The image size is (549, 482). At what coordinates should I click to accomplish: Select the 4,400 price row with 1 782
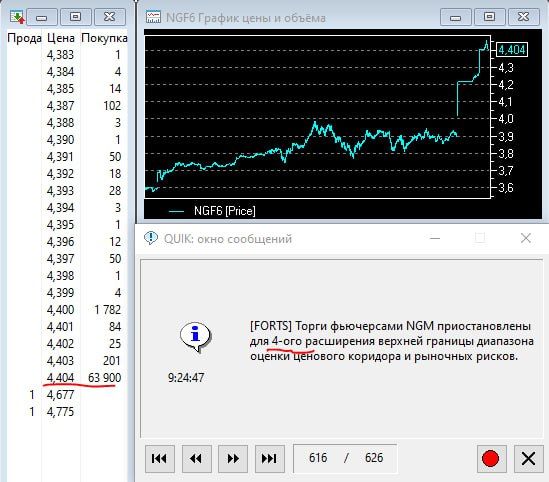(67, 309)
